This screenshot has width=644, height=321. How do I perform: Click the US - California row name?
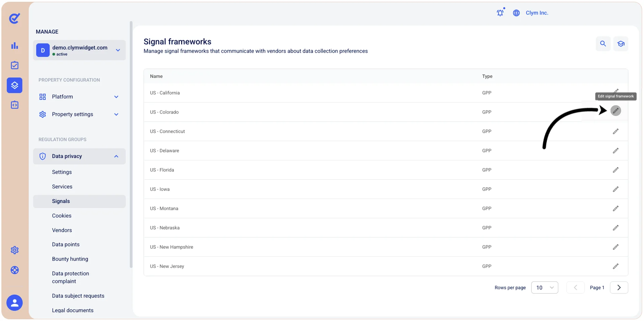tap(165, 93)
